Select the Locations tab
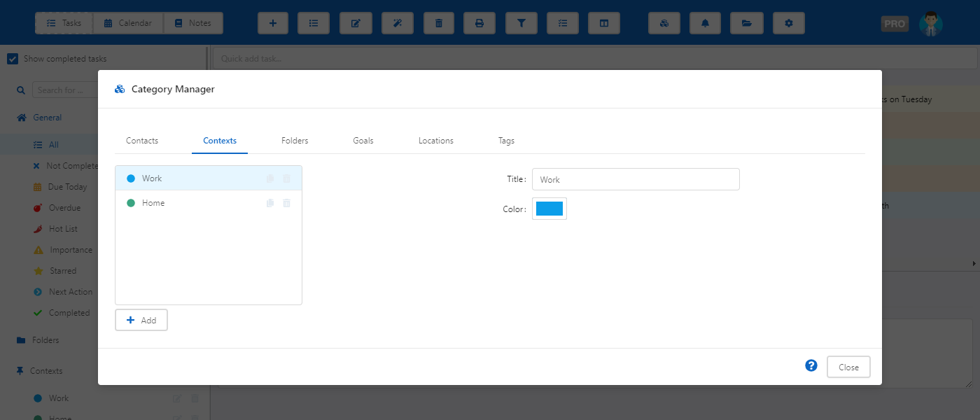The image size is (980, 420). (436, 141)
